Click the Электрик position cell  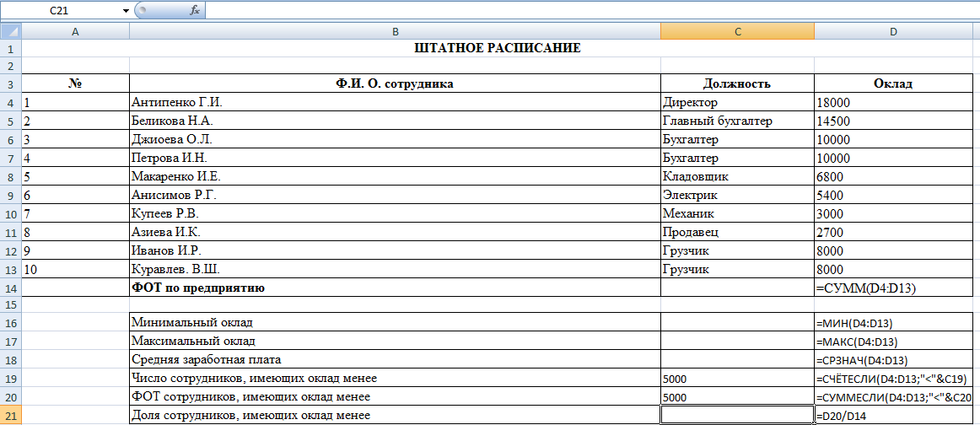737,195
